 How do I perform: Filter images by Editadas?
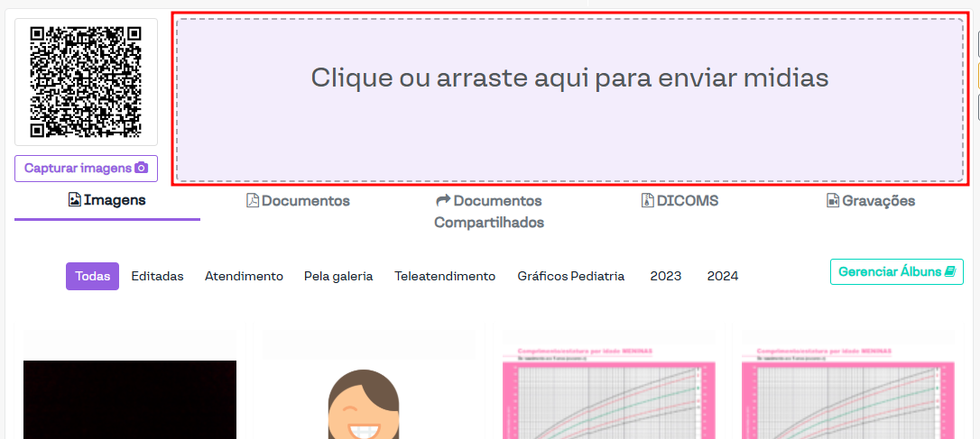(157, 277)
